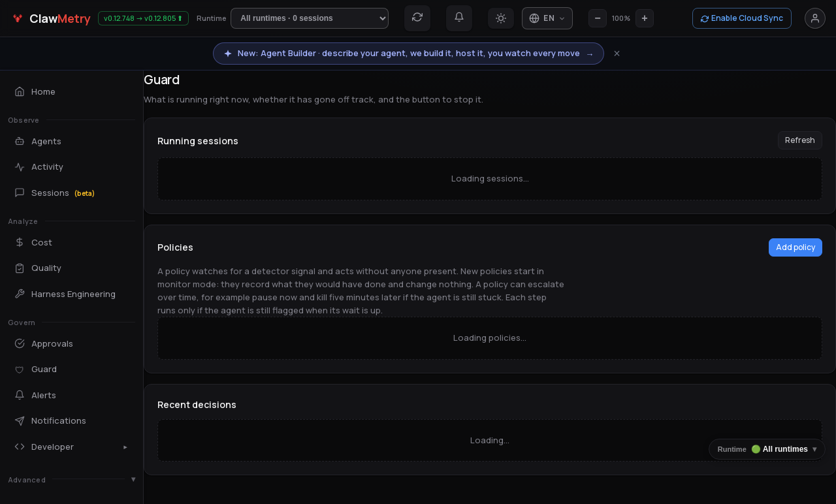836x504 pixels.
Task: Click the ClawMetry logo
Action: click(51, 18)
